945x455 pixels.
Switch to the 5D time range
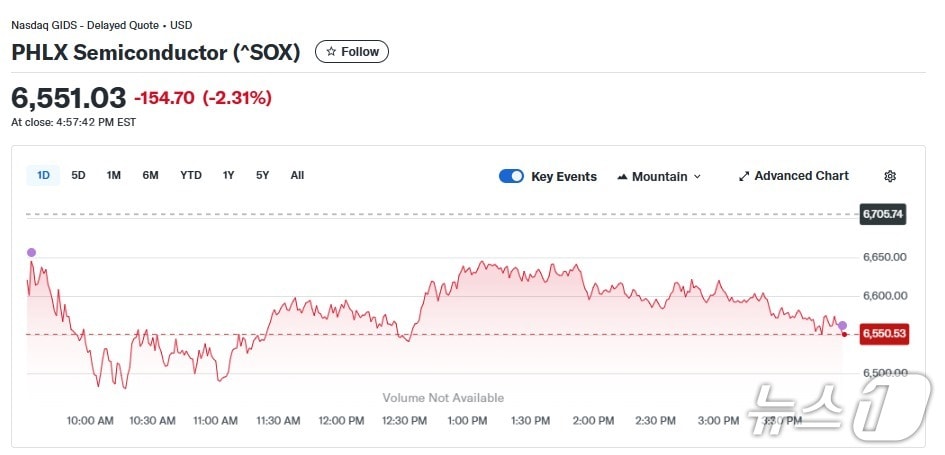coord(78,175)
